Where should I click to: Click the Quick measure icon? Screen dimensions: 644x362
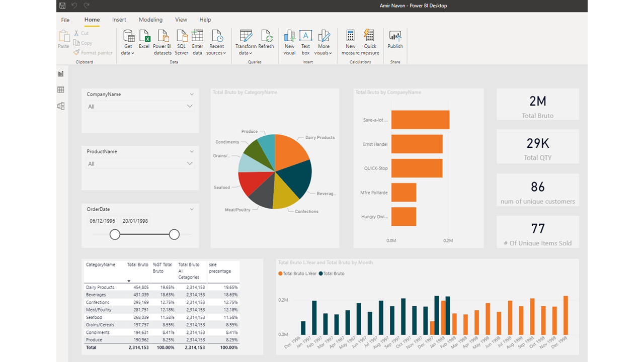coord(370,36)
